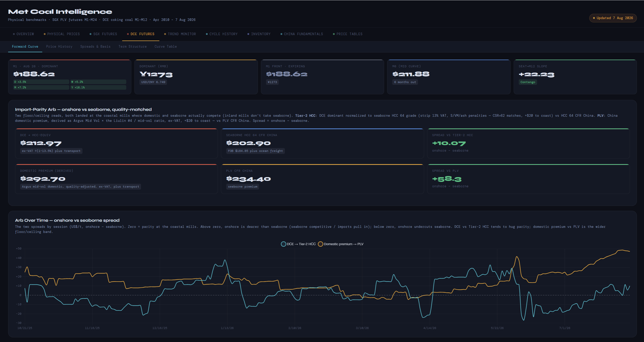
Task: Click the M1 Aug 26 Dominant price card
Action: [69, 77]
